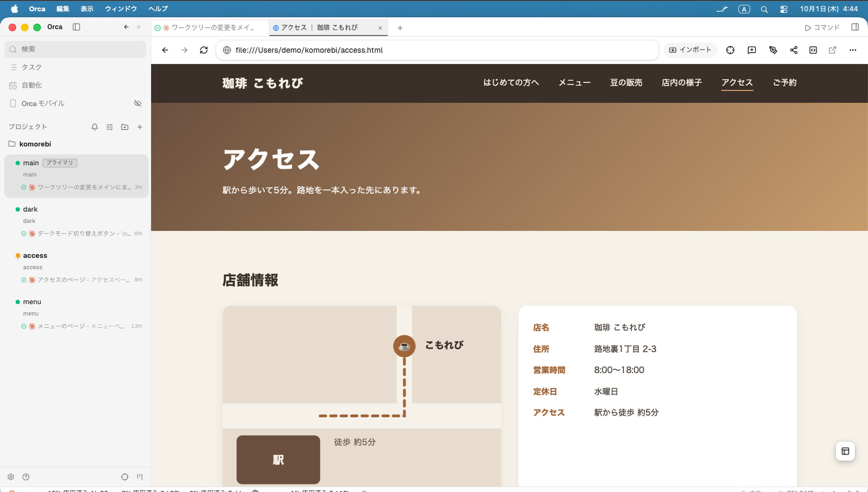Click the coffee cup map marker
The height and width of the screenshot is (492, 868).
(404, 346)
